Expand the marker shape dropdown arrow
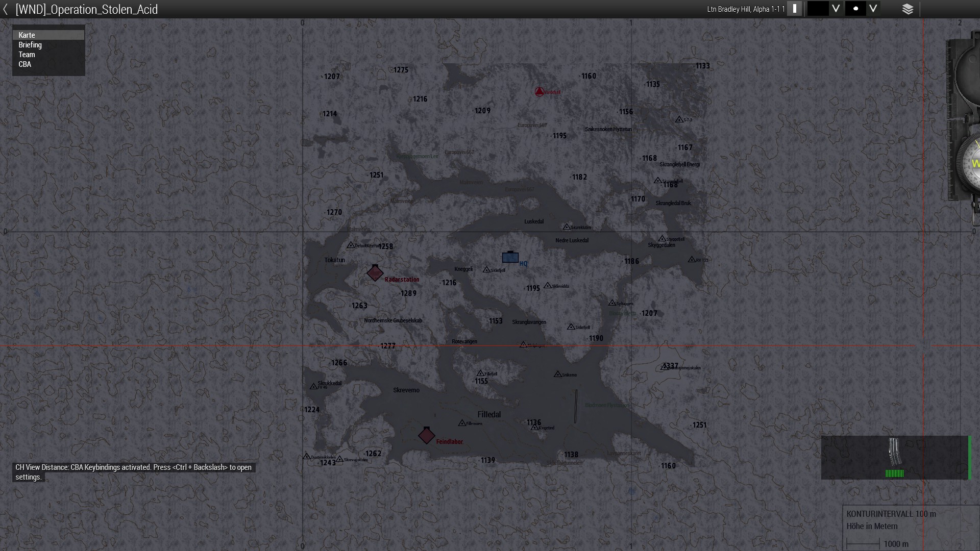This screenshot has height=551, width=980. pos(873,9)
